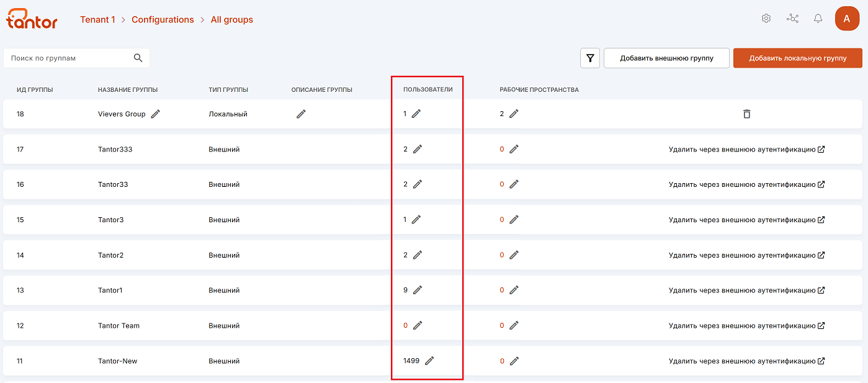
Task: Follow external delete link for Tantor333
Action: pos(747,149)
